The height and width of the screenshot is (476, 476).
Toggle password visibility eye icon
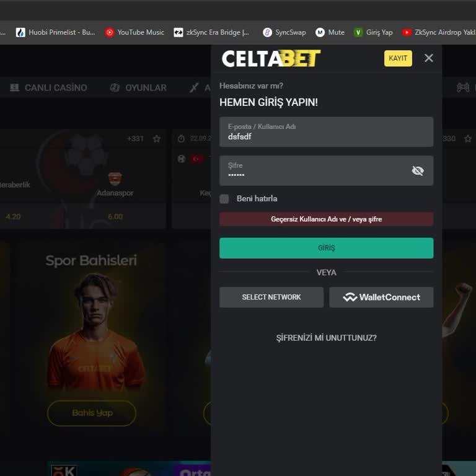(x=418, y=170)
